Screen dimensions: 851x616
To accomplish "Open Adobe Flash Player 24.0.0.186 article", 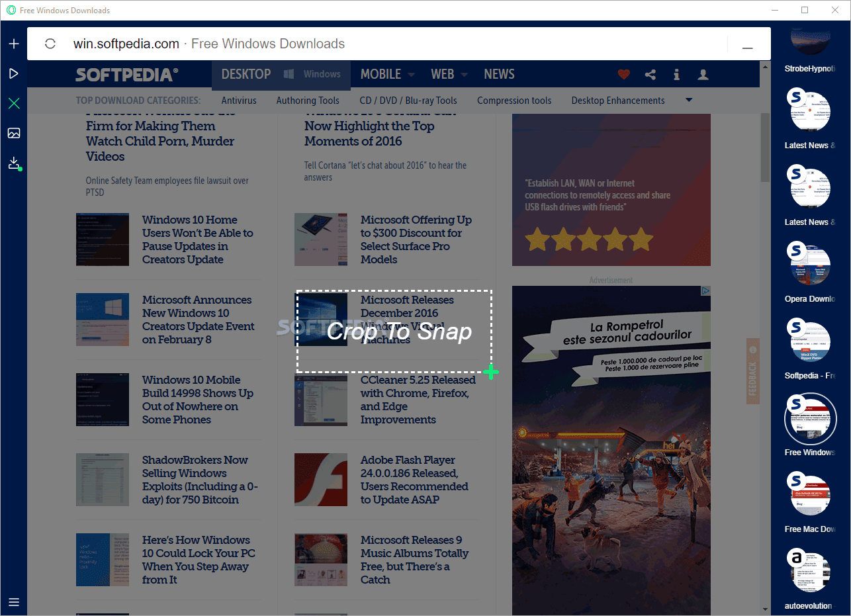I will pyautogui.click(x=414, y=480).
